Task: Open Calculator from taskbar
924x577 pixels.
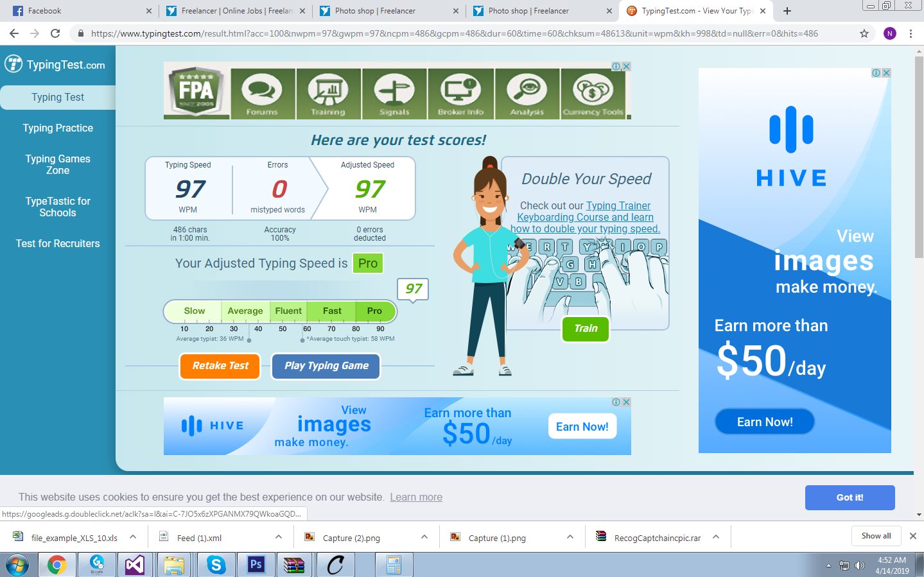Action: click(x=394, y=565)
